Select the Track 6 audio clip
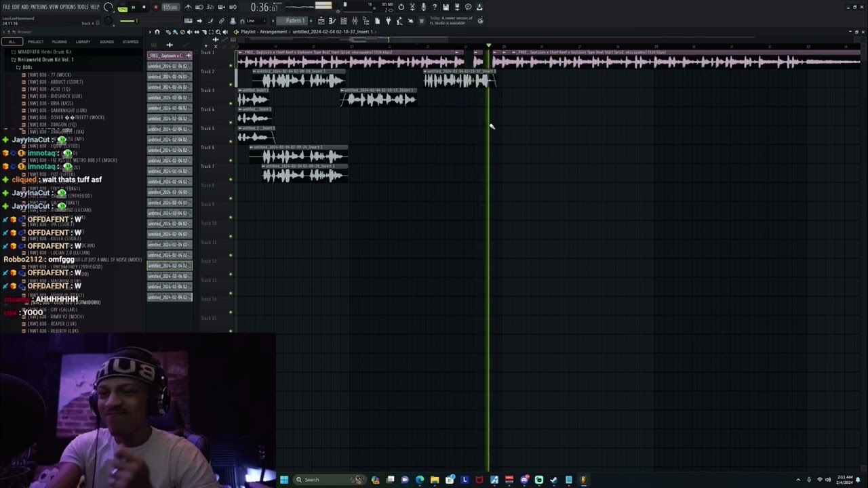The width and height of the screenshot is (868, 488). point(299,155)
